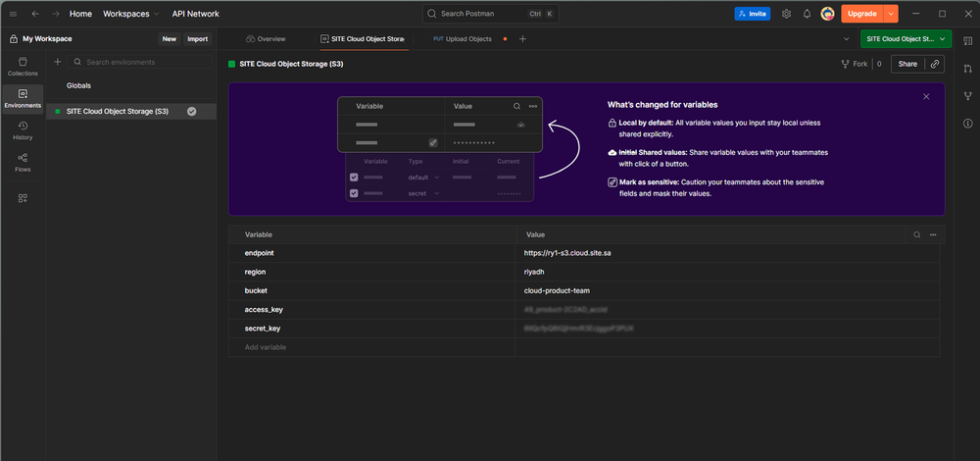
Task: Click the Search environments field
Action: (x=139, y=62)
